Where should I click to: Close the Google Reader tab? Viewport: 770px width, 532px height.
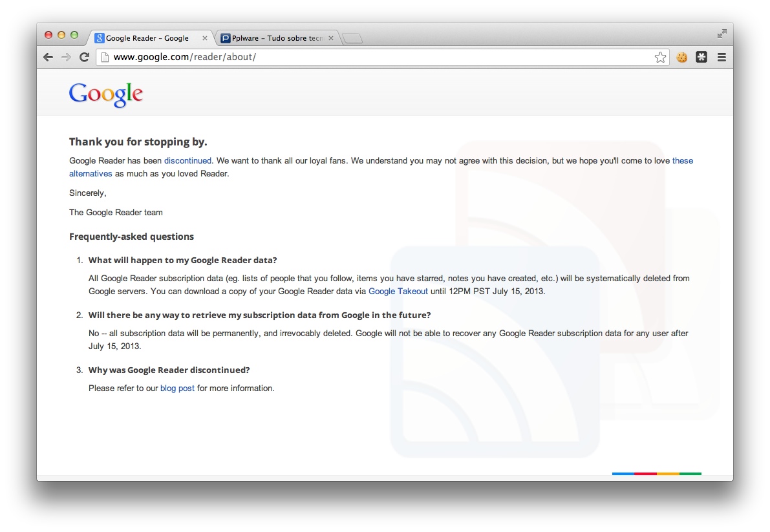point(205,37)
